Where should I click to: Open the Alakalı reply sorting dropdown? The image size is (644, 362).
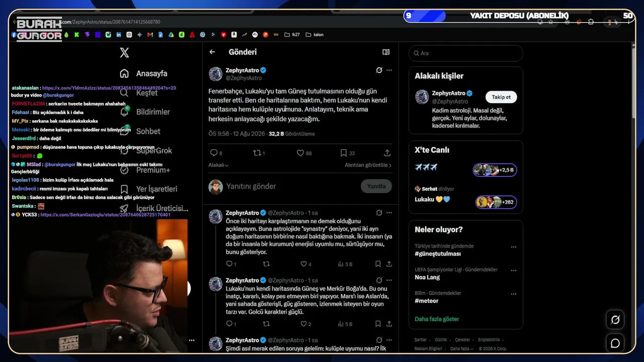[x=218, y=165]
